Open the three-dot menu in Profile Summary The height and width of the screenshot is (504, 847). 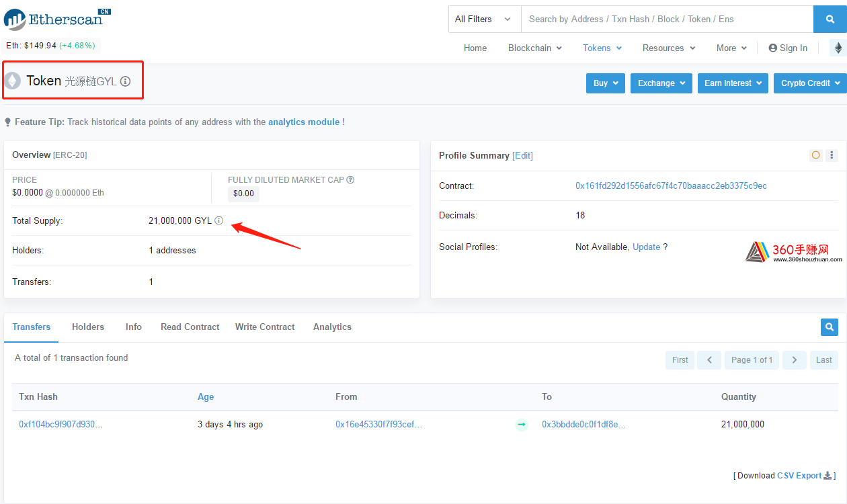pyautogui.click(x=832, y=155)
